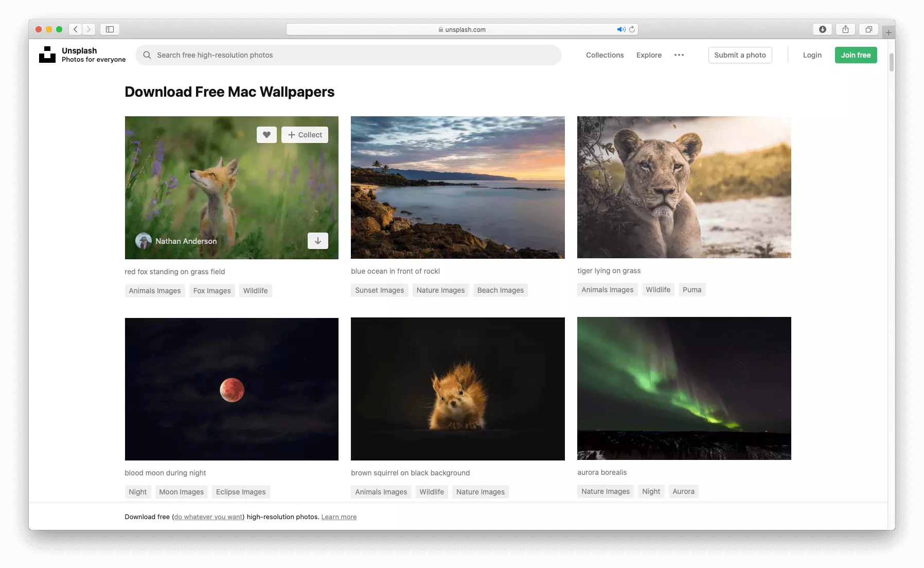Add fox photo to collection with Collect
924x568 pixels.
(x=305, y=135)
